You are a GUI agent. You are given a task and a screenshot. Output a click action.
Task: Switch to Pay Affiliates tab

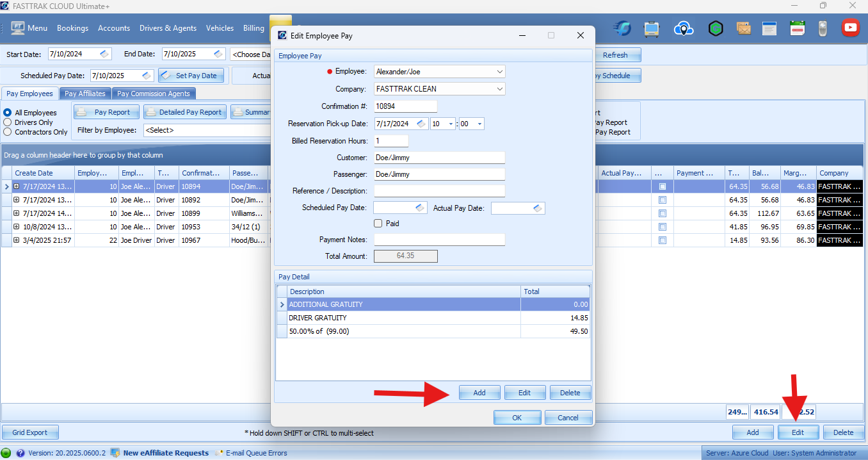[x=85, y=94]
